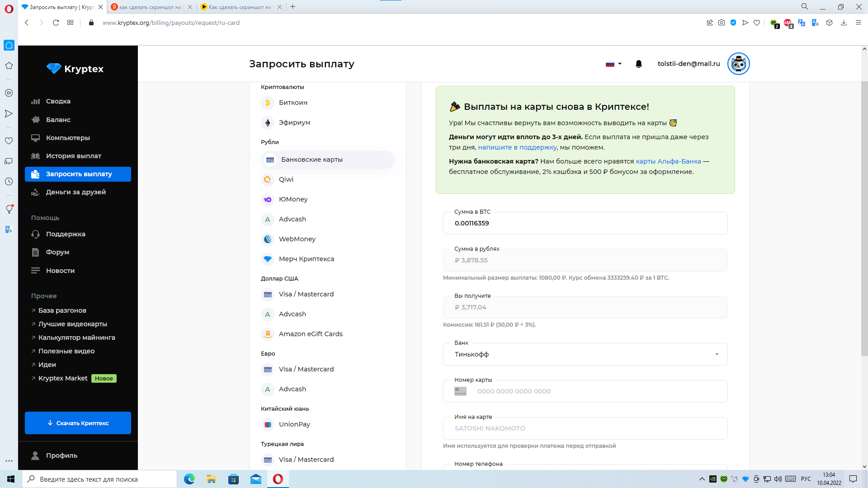
Task: Open Opera sidebar player icon
Action: click(9, 93)
